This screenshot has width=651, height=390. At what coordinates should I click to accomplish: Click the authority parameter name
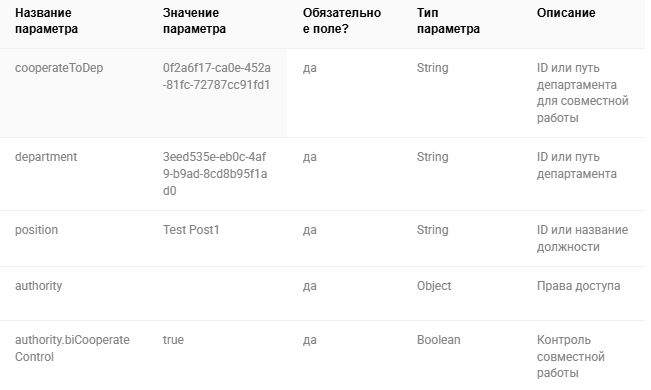pos(39,286)
